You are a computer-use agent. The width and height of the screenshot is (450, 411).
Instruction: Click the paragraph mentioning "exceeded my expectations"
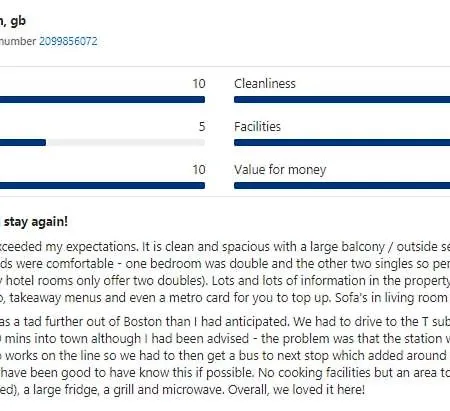coord(225,272)
